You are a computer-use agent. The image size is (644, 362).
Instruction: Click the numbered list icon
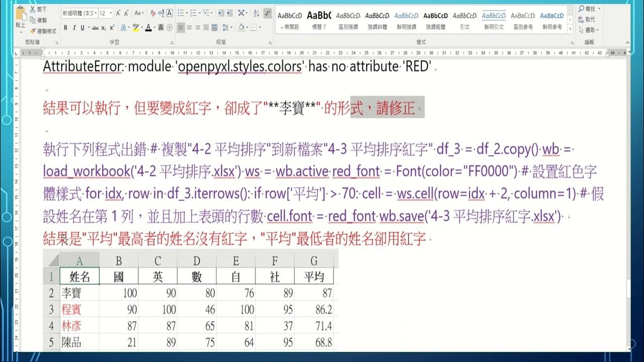click(193, 13)
